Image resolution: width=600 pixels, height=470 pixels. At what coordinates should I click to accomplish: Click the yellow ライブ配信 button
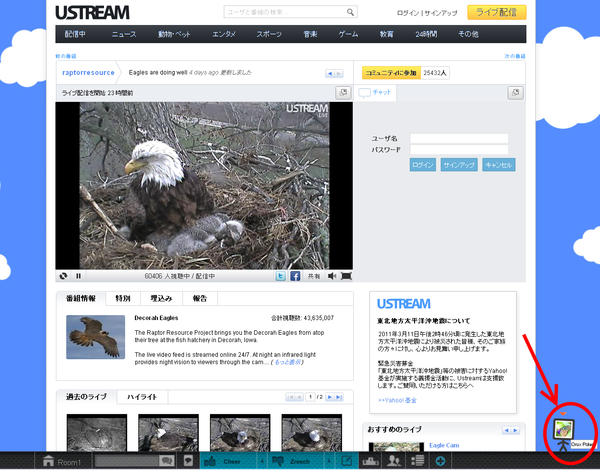497,12
